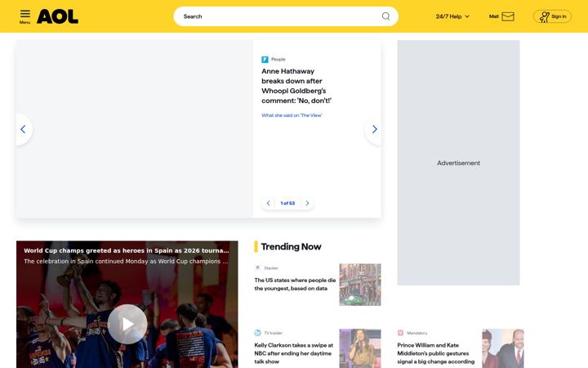Click the Kelly Clarkson story thumbnail

pyautogui.click(x=360, y=348)
